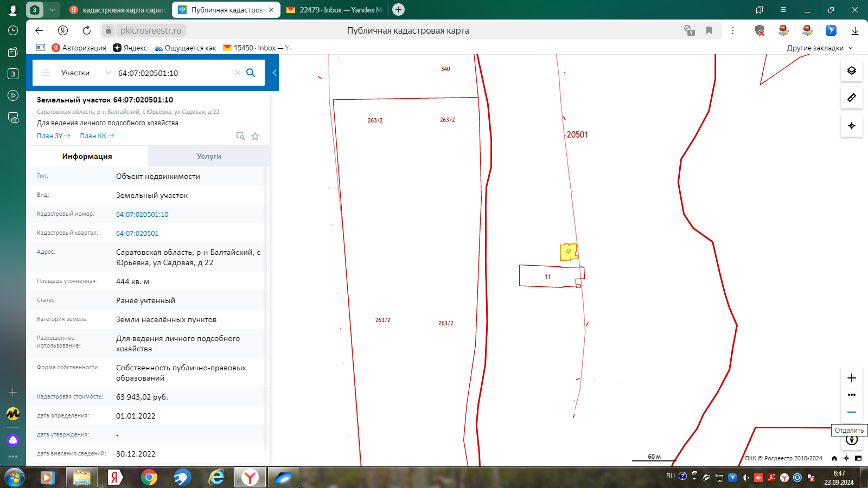Go back with the browser arrow
This screenshot has width=868, height=488.
[x=39, y=30]
